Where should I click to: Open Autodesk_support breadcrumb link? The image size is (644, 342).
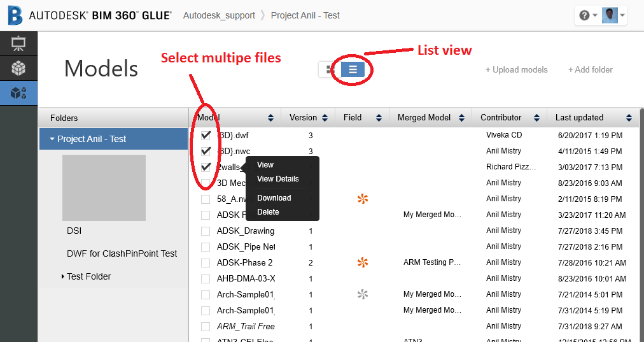[219, 16]
